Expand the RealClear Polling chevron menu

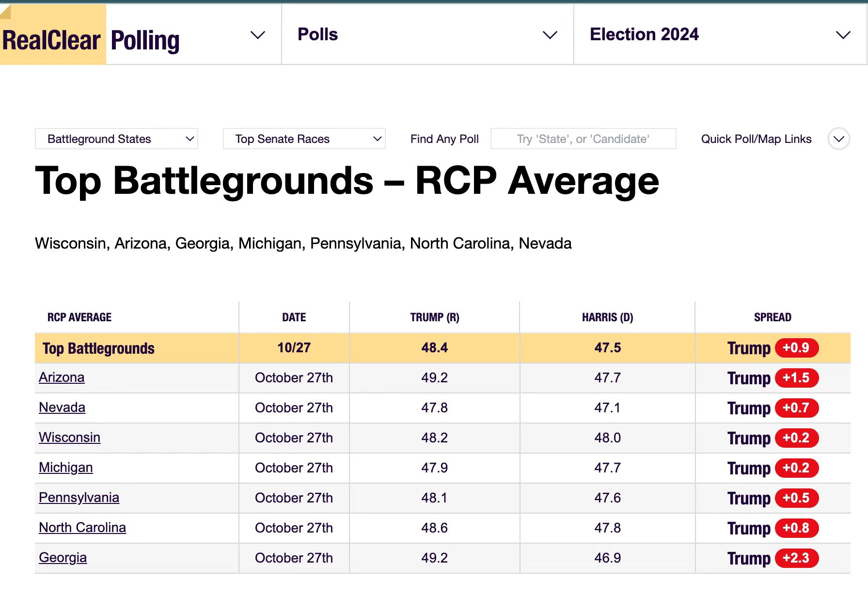[x=257, y=35]
